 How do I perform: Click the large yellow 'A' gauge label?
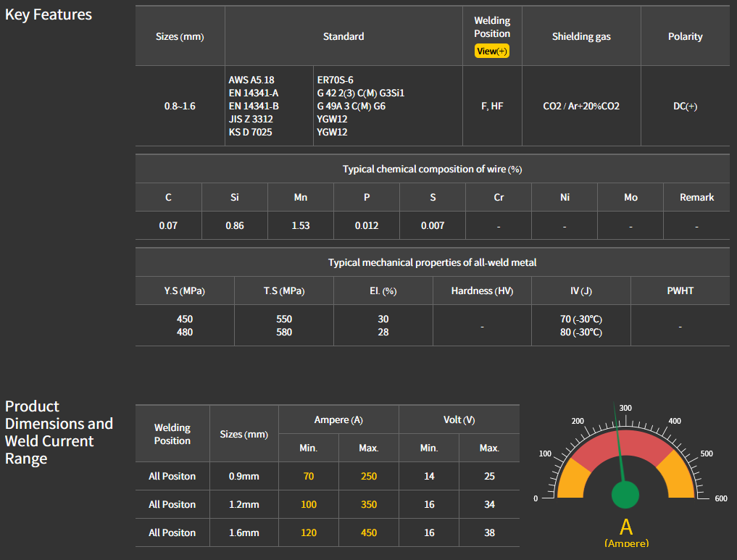(626, 527)
